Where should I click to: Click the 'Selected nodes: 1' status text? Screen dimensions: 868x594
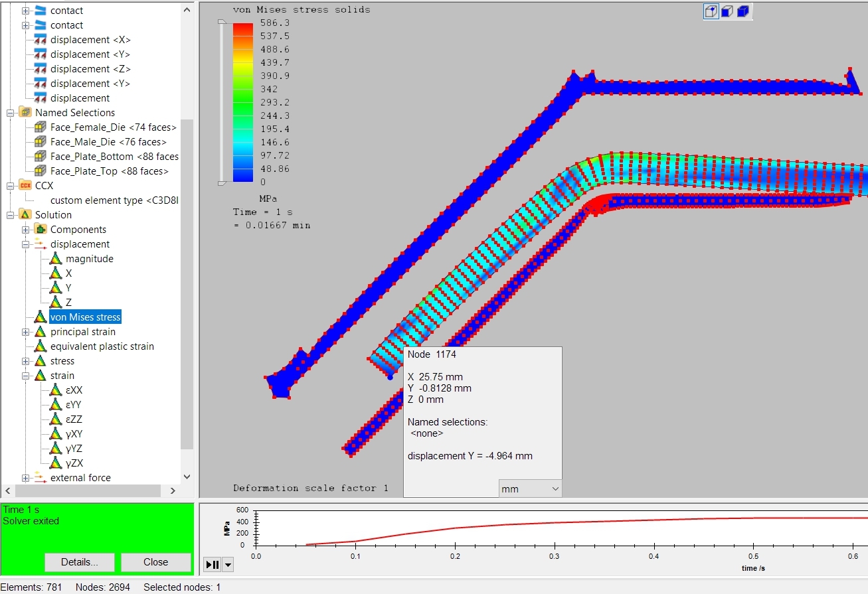(182, 587)
